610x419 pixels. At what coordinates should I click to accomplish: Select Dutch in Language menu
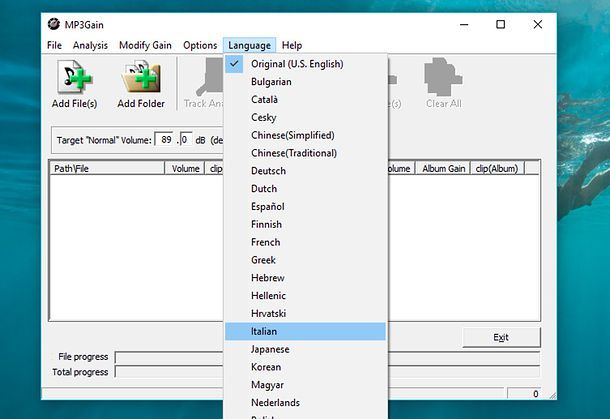(x=305, y=189)
